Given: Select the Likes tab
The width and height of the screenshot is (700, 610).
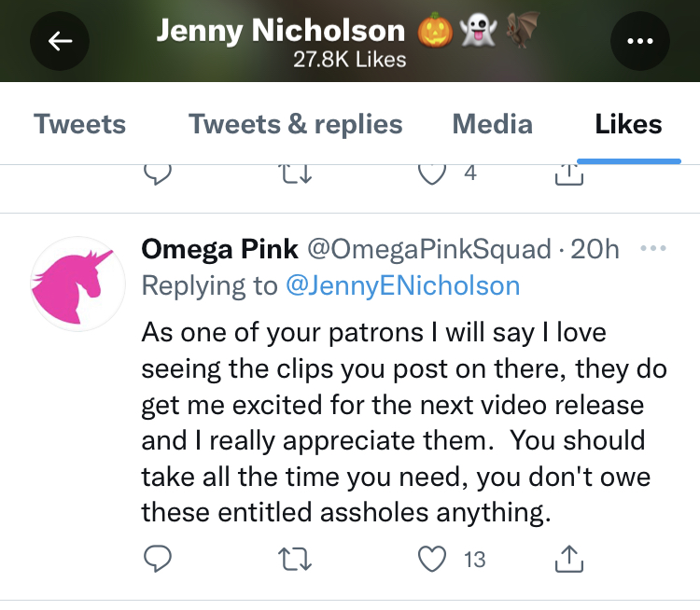Looking at the screenshot, I should 628,124.
